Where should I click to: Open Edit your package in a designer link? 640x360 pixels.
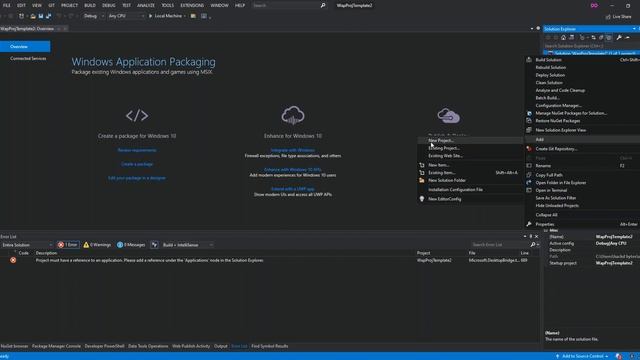click(137, 178)
